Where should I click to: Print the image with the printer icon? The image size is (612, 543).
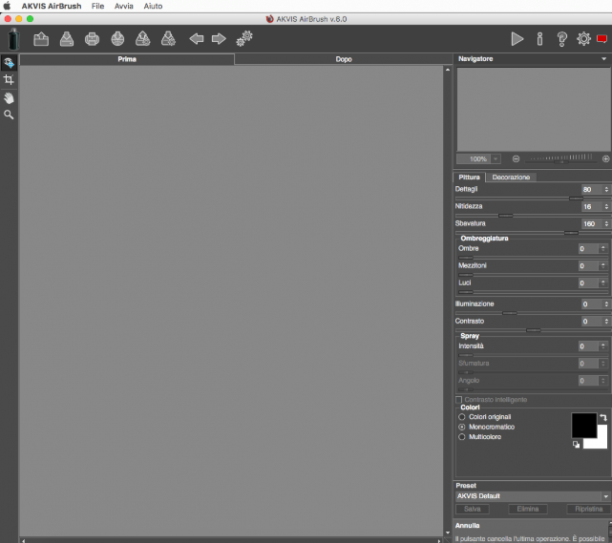tap(92, 39)
